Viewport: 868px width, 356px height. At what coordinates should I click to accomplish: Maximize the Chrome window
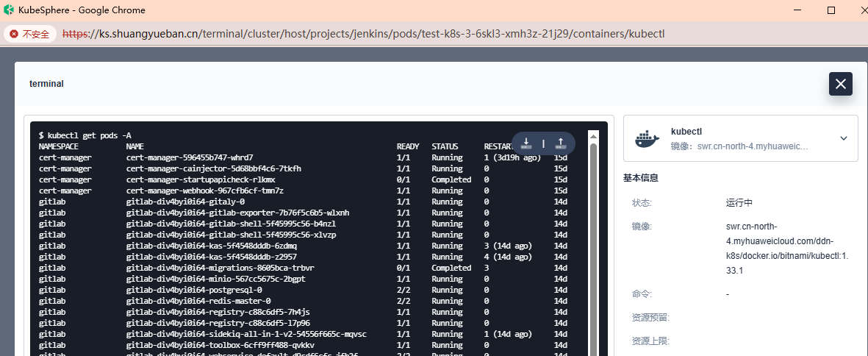[831, 10]
